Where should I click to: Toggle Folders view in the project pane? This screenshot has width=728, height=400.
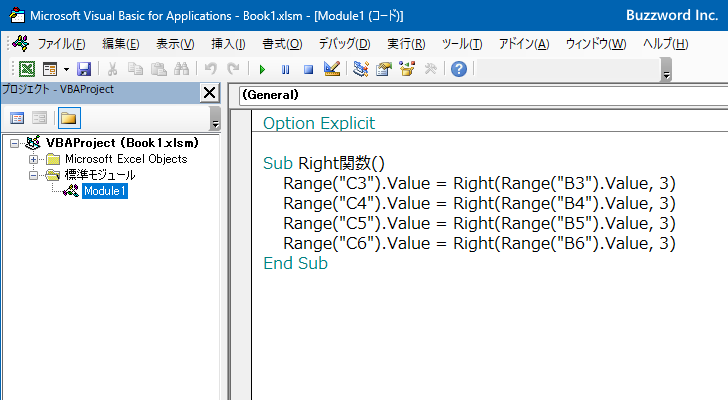(69, 118)
